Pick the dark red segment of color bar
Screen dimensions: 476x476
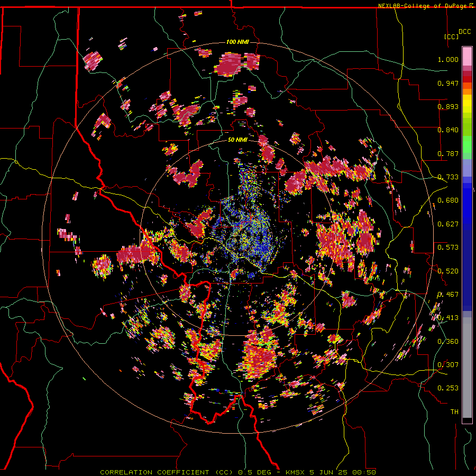pos(467,74)
